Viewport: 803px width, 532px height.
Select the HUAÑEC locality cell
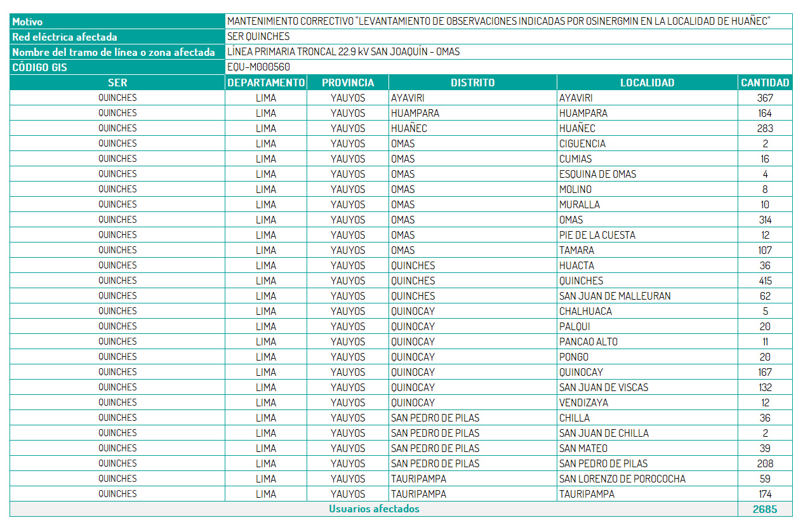647,128
